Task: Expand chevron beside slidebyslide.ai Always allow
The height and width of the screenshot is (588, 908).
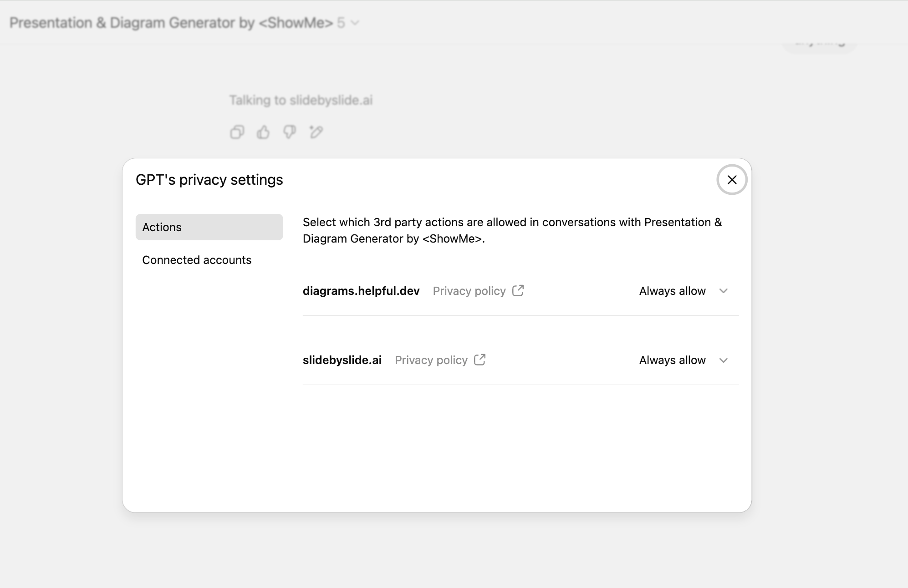Action: [724, 360]
